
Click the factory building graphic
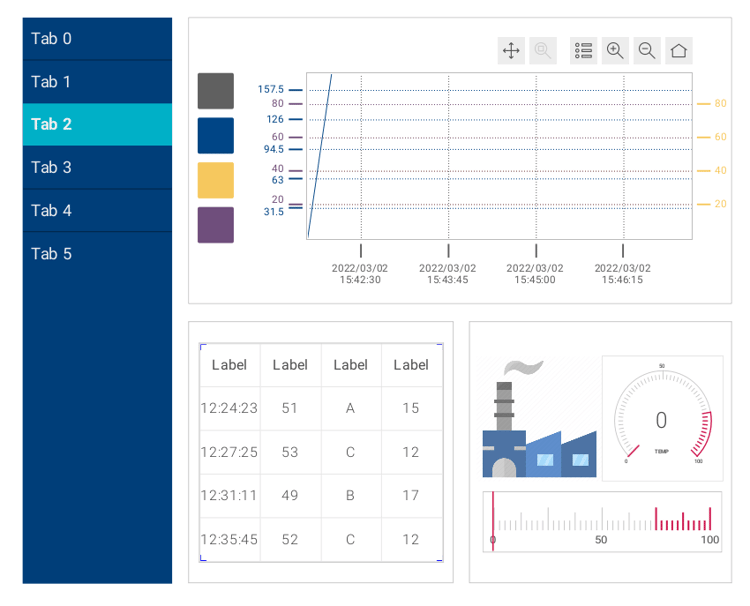tap(539, 420)
